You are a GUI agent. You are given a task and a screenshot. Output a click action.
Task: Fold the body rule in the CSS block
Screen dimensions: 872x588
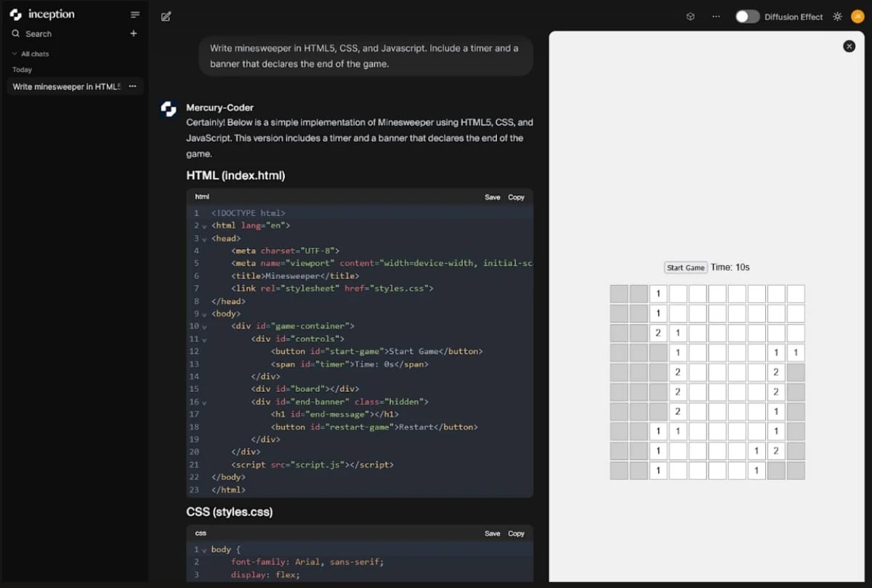(x=204, y=549)
